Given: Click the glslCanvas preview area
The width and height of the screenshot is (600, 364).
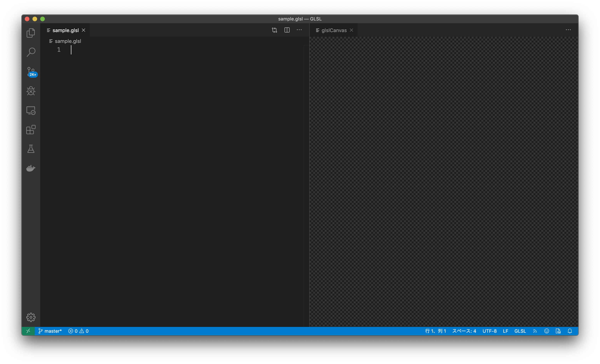Looking at the screenshot, I should [x=444, y=182].
